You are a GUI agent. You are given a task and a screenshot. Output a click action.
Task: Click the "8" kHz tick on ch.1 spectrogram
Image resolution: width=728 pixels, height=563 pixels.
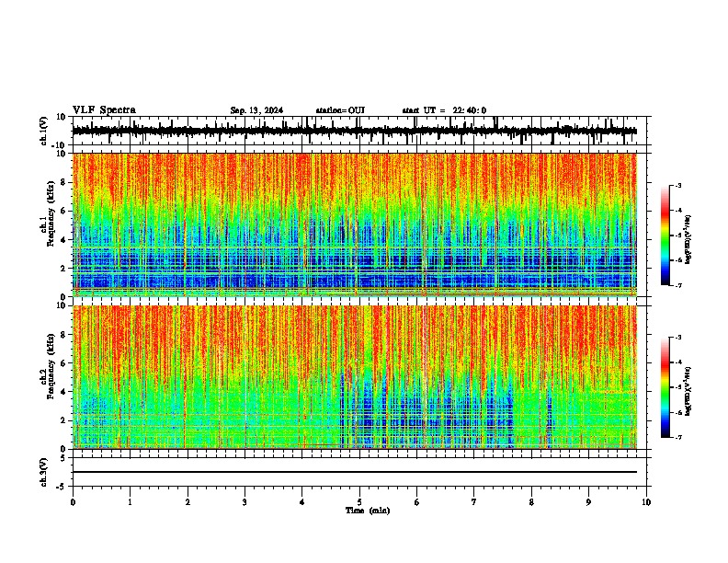coord(64,182)
